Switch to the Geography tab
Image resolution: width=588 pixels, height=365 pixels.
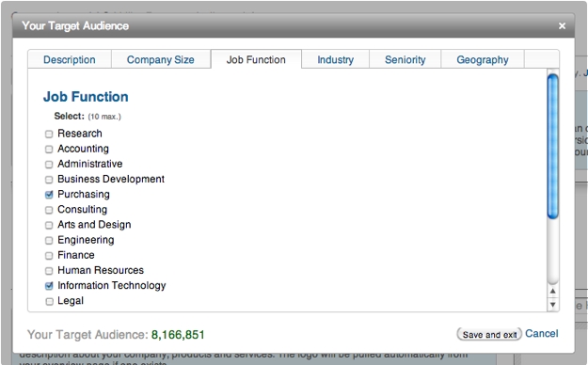(483, 59)
